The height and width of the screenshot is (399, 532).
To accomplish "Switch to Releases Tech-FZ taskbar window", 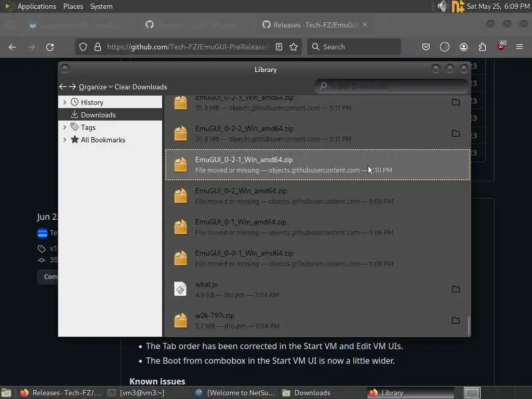I will click(x=61, y=393).
